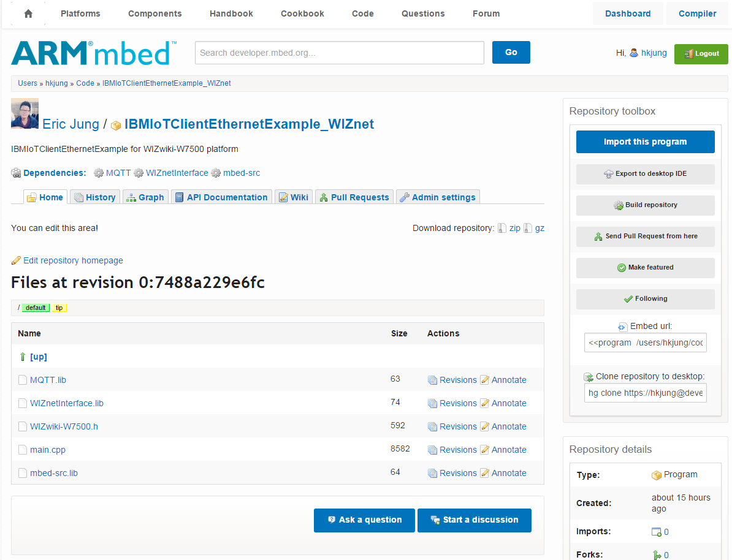Viewport: 732px width, 560px height.
Task: Click Eric Jung's profile photo
Action: (25, 113)
